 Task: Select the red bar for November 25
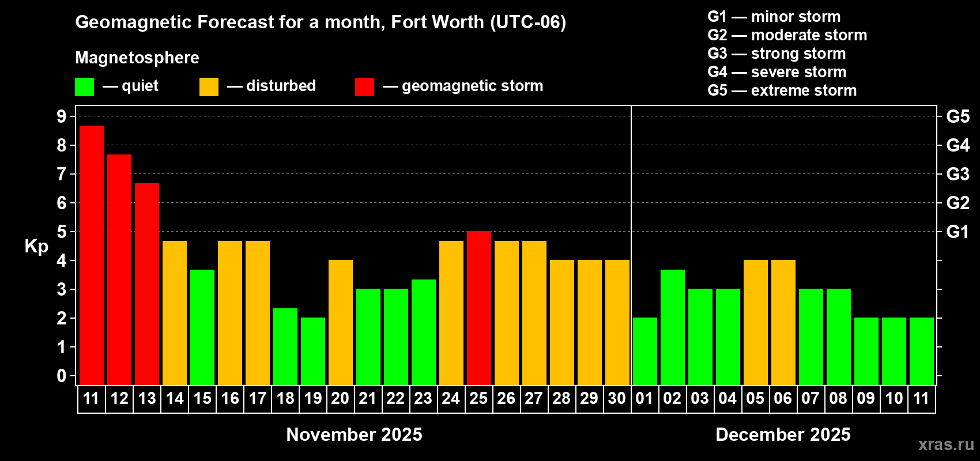pyautogui.click(x=479, y=308)
